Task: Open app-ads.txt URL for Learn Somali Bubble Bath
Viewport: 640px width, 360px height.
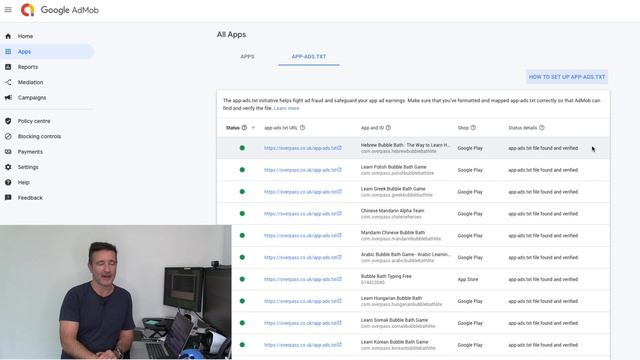Action: coord(302,323)
